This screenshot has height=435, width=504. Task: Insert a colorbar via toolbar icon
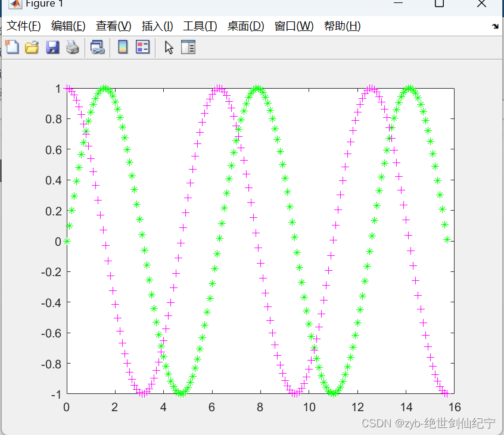click(x=123, y=47)
